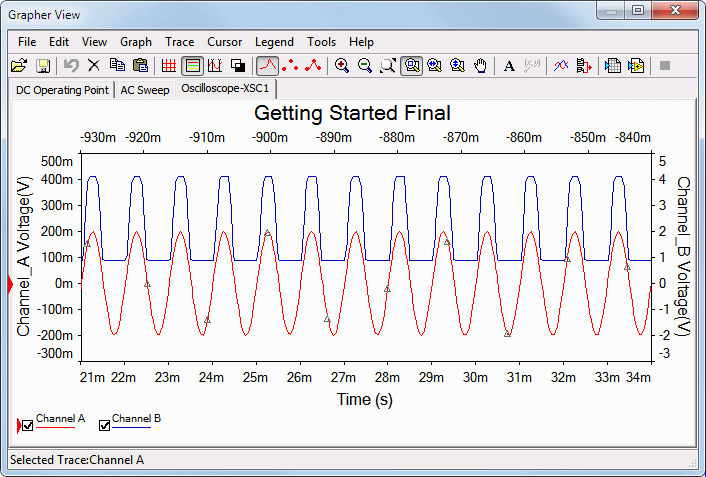Select the continuous line trace icon

coord(267,66)
